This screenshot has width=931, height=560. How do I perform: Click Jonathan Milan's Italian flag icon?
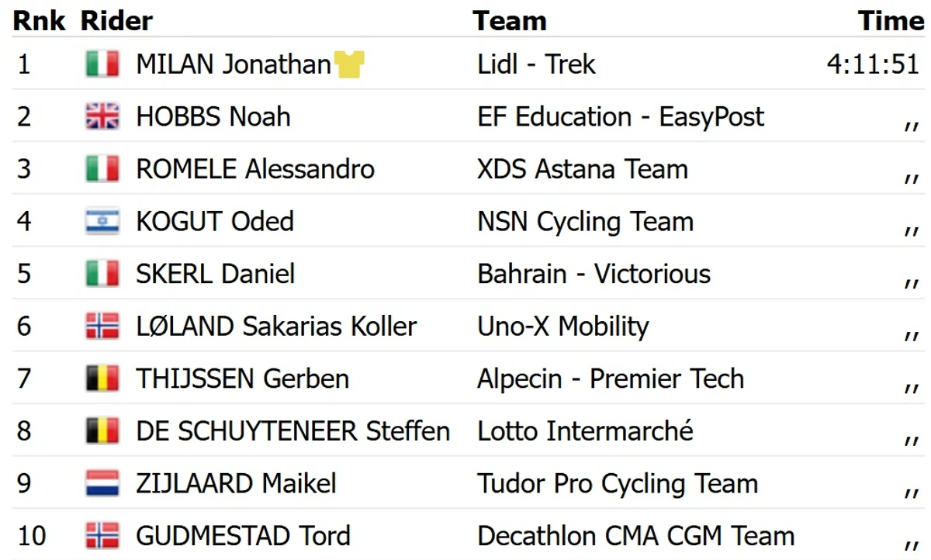point(102,64)
